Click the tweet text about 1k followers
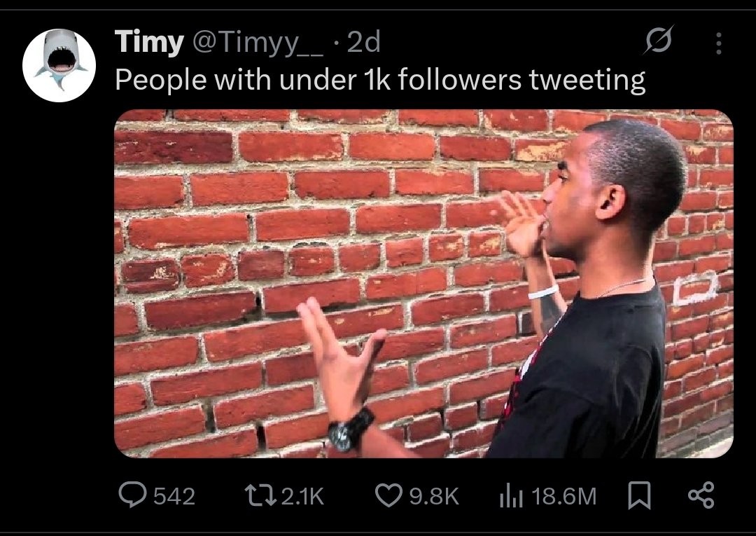 (x=379, y=80)
